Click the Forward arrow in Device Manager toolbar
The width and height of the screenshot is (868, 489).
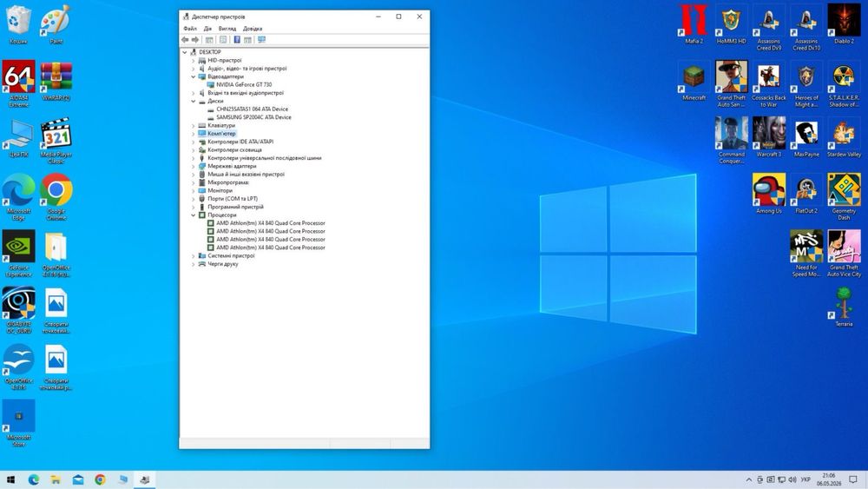pos(194,40)
